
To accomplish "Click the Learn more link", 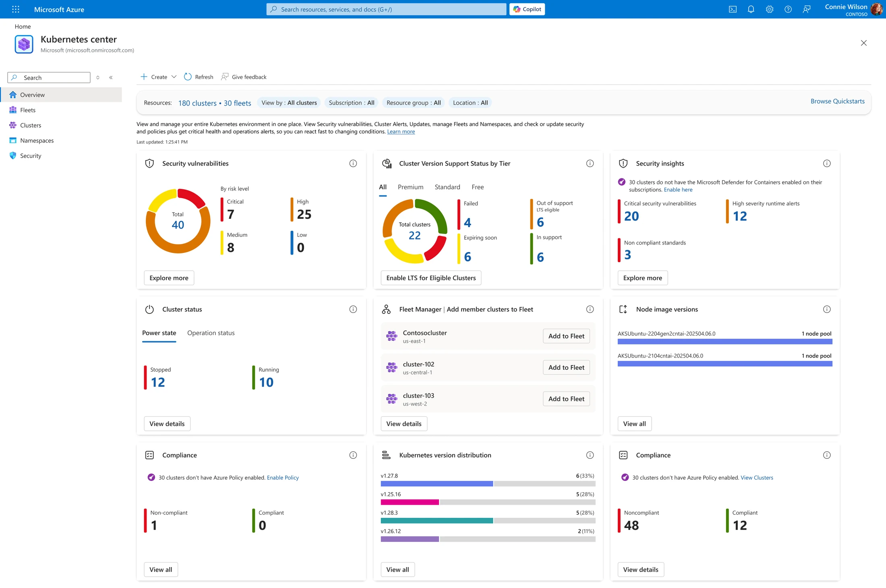I will pos(401,132).
